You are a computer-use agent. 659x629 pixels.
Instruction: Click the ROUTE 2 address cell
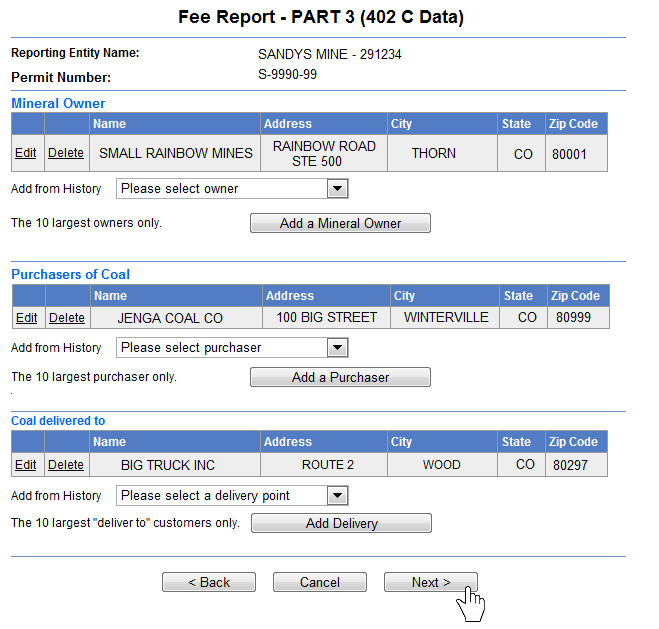tap(324, 465)
